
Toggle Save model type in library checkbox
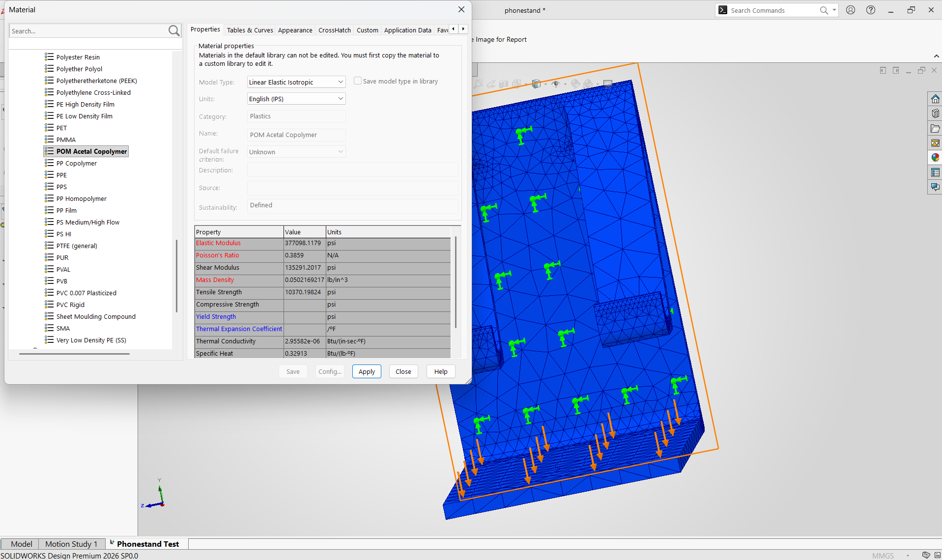click(x=358, y=81)
